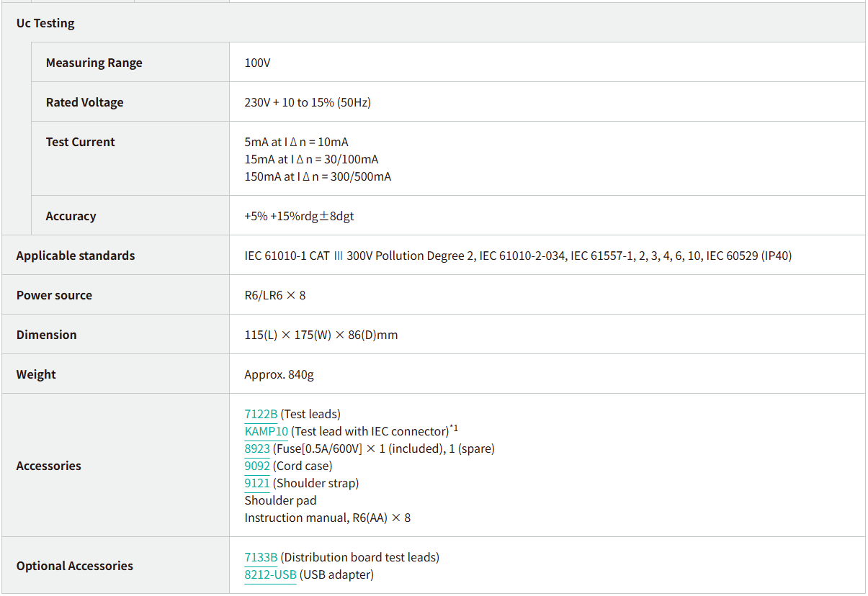The image size is (868, 596).
Task: Click the Dimension row label
Action: [46, 335]
